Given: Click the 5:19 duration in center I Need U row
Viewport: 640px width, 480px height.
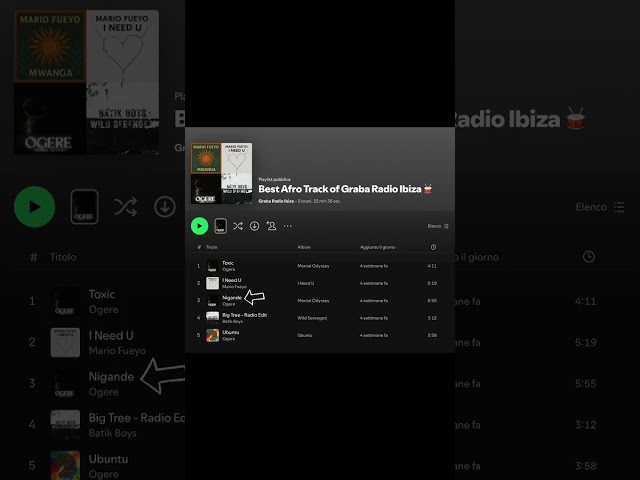Looking at the screenshot, I should pyautogui.click(x=432, y=283).
